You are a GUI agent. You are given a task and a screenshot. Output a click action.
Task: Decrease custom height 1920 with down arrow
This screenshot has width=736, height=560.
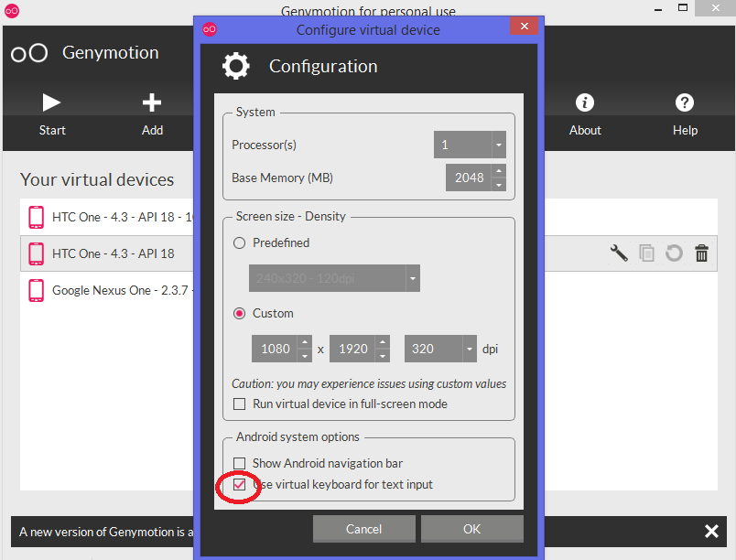[x=383, y=356]
